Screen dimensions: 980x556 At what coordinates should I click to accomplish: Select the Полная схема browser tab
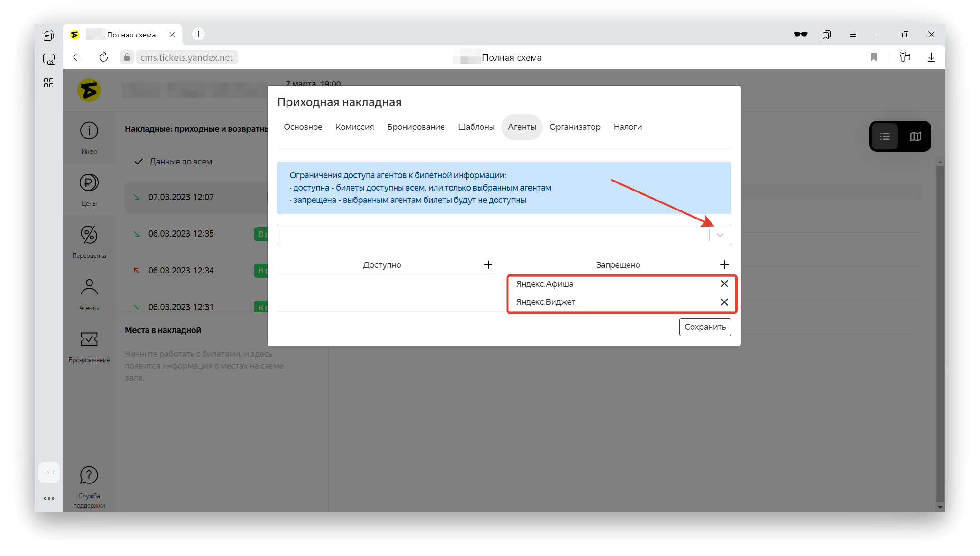click(x=122, y=35)
